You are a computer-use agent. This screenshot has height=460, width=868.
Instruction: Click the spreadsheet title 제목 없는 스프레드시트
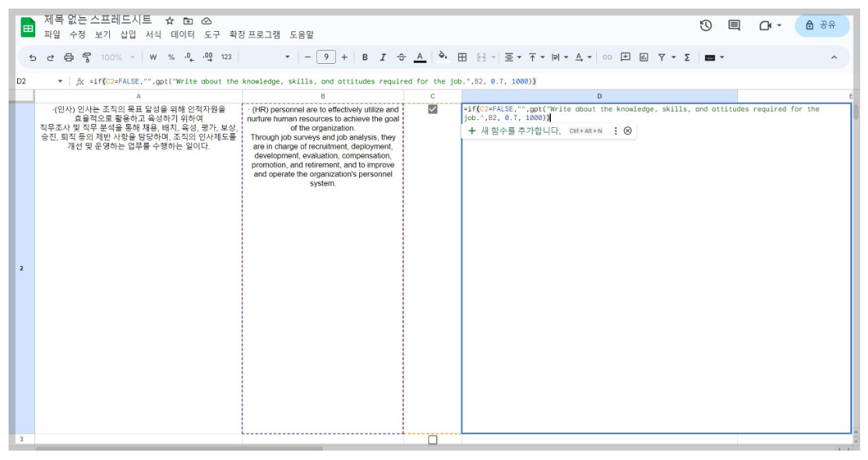point(98,20)
